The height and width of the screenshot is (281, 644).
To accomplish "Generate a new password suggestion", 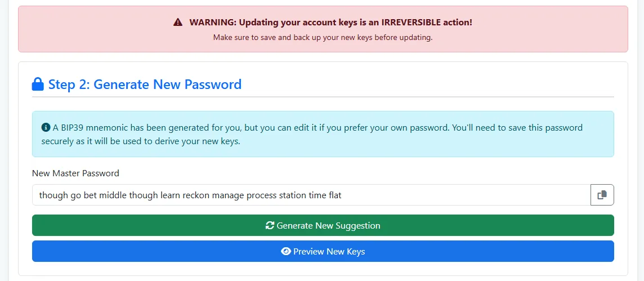I will [323, 225].
